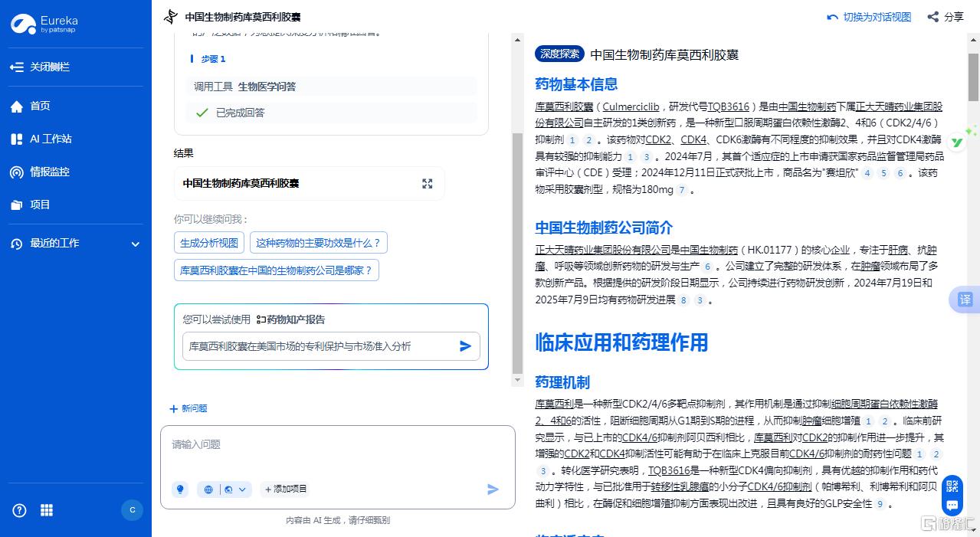Click the 药物基本信息 heading
The height and width of the screenshot is (537, 980).
576,84
